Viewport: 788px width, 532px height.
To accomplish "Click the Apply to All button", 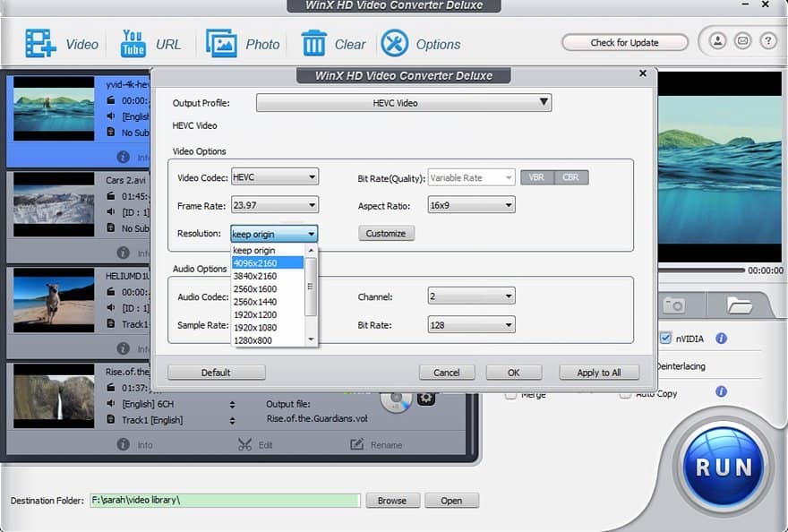I will pyautogui.click(x=599, y=373).
